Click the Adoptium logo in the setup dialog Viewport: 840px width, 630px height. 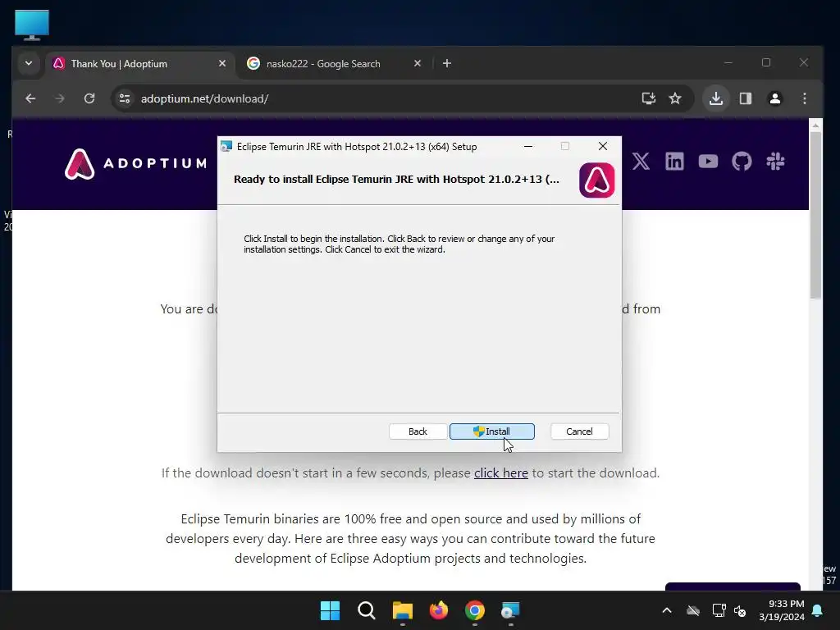click(x=597, y=180)
